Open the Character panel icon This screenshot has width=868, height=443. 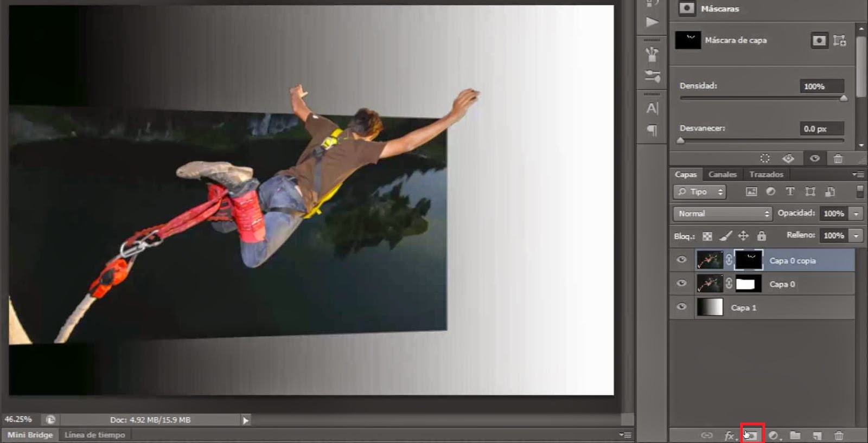click(652, 108)
